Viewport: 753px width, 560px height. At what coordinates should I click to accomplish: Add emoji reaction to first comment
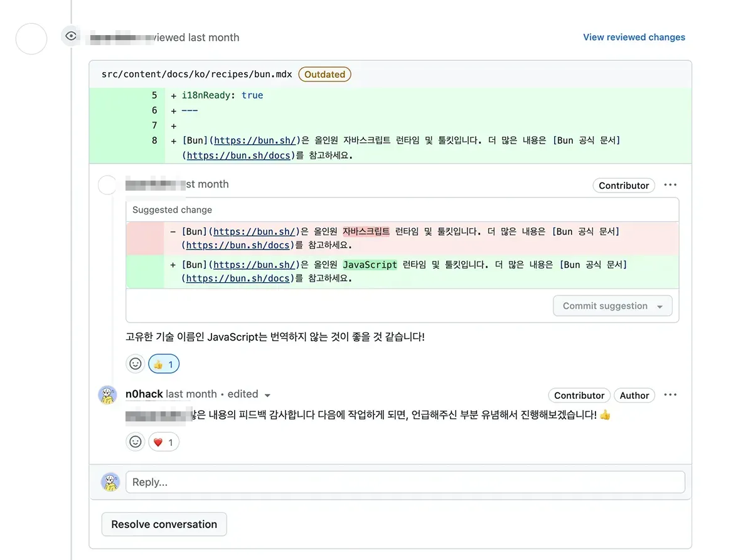point(135,364)
